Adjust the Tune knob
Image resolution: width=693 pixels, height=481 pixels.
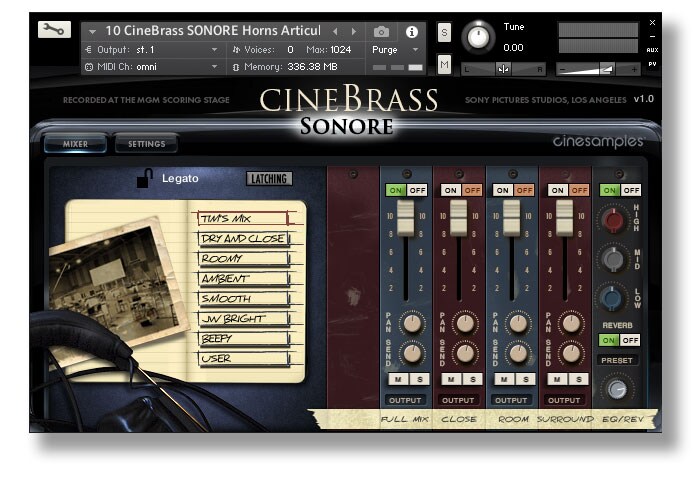pos(478,37)
